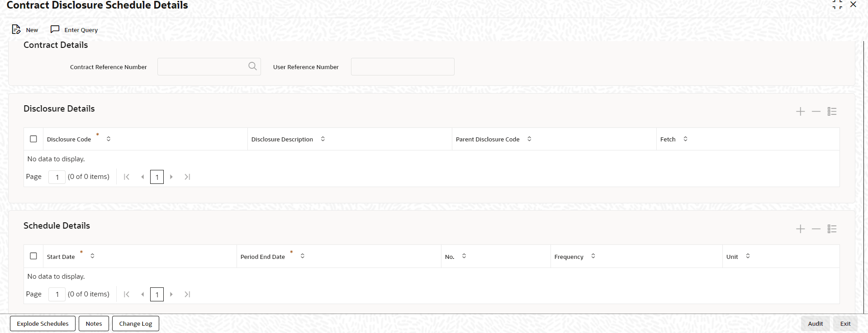The image size is (868, 333).
Task: Click the New toolbar label
Action: click(x=32, y=30)
